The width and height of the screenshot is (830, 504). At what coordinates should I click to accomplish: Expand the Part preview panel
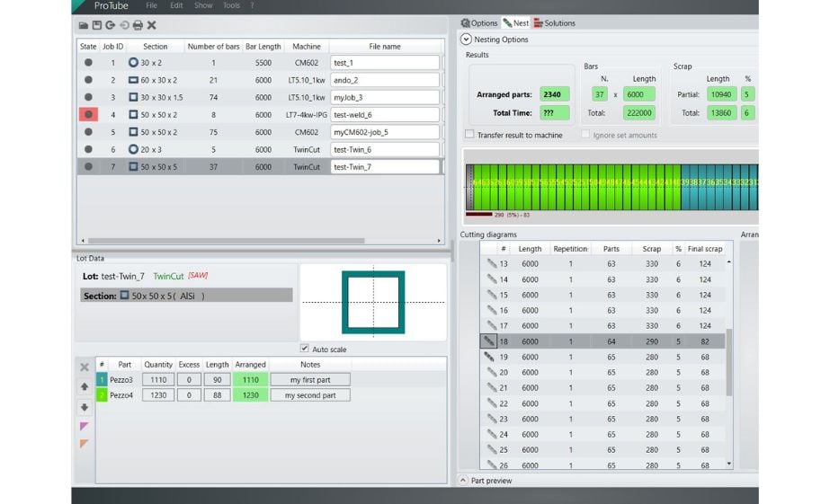click(463, 481)
